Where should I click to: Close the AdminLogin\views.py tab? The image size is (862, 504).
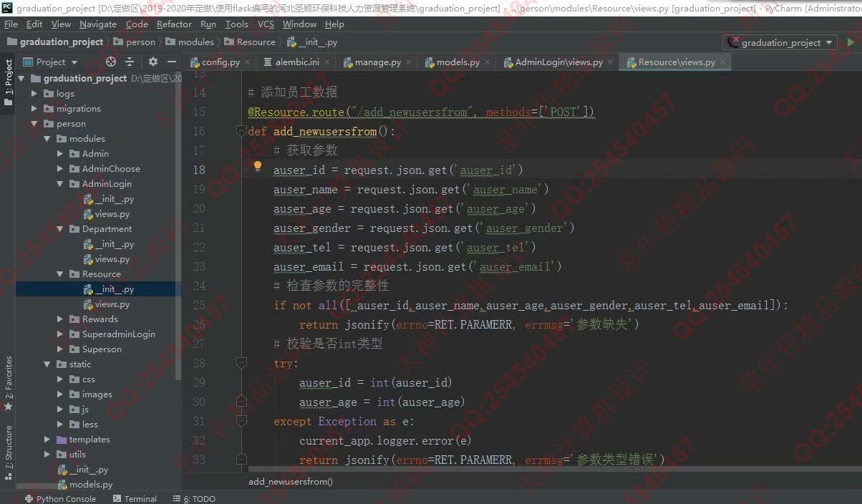point(611,62)
